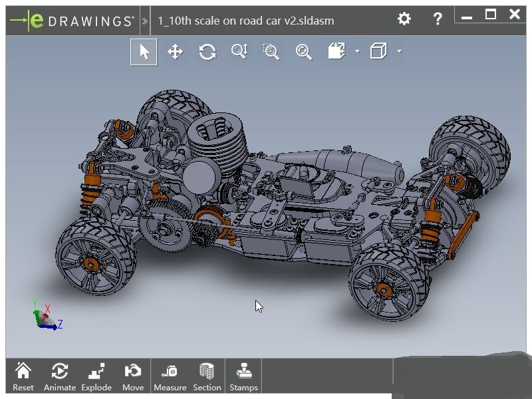
Task: Open the Section view tool
Action: click(207, 376)
